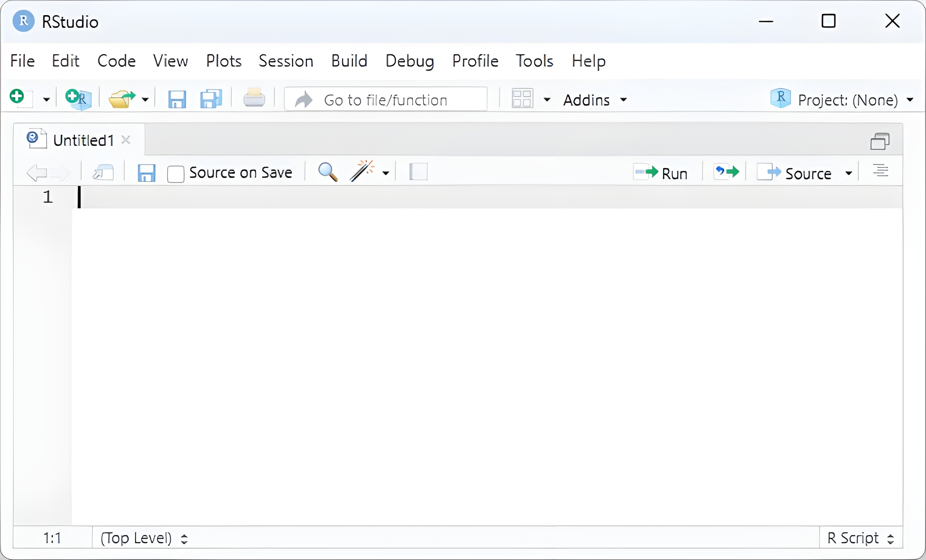Open the Source button dropdown arrow
This screenshot has height=560, width=926.
[x=848, y=173]
